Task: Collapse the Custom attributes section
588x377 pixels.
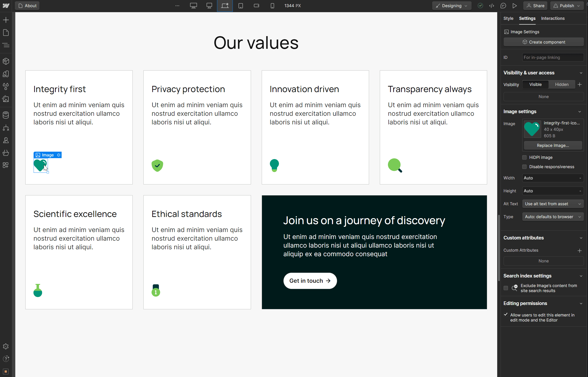Action: point(581,238)
